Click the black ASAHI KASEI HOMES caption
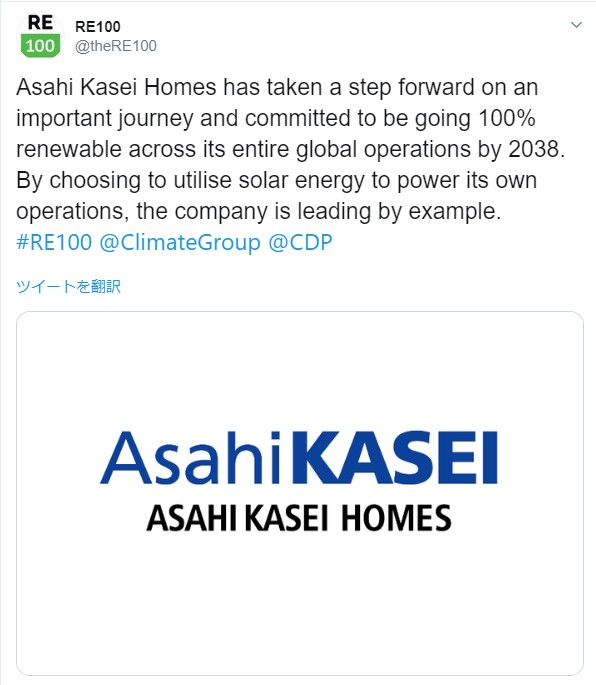596x685 pixels. [299, 518]
